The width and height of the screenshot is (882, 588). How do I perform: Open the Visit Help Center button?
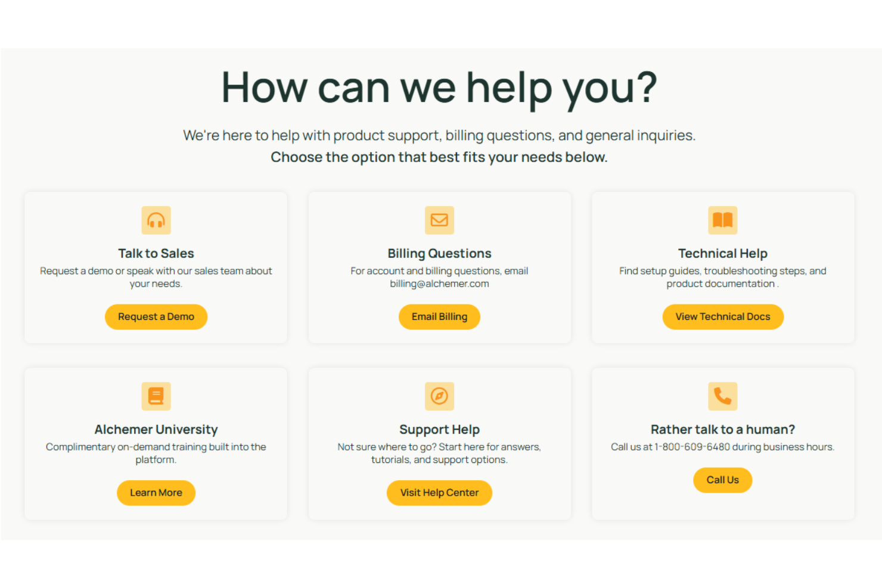tap(439, 493)
